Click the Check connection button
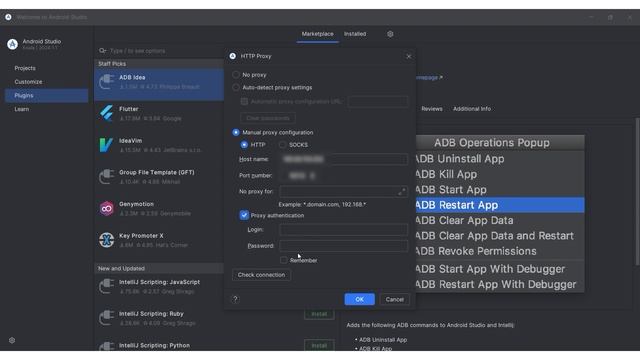This screenshot has width=640, height=360. click(x=261, y=275)
